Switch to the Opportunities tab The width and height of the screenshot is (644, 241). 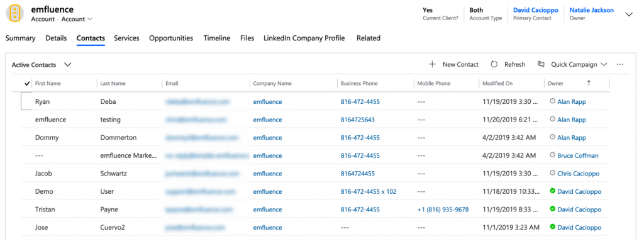click(171, 38)
